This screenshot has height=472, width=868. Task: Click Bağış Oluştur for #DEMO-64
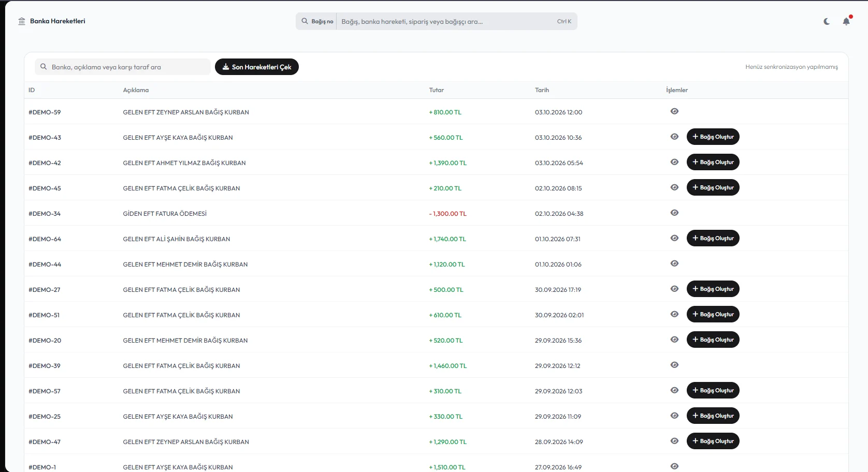pyautogui.click(x=713, y=238)
